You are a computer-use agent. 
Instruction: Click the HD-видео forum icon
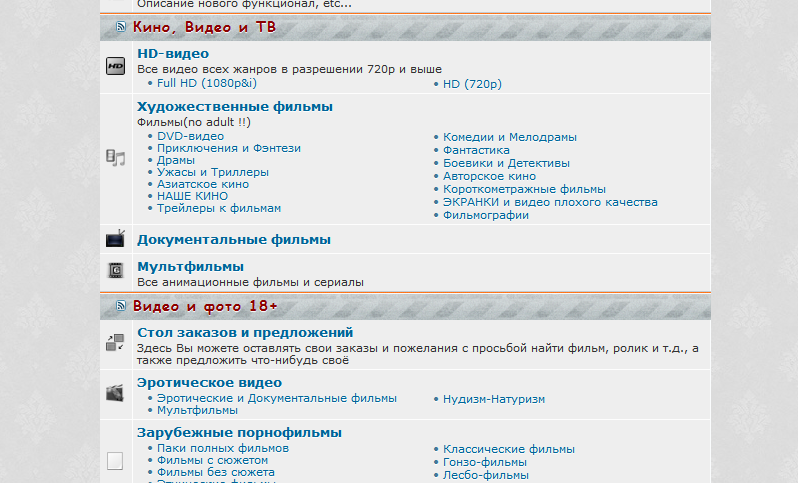point(115,67)
